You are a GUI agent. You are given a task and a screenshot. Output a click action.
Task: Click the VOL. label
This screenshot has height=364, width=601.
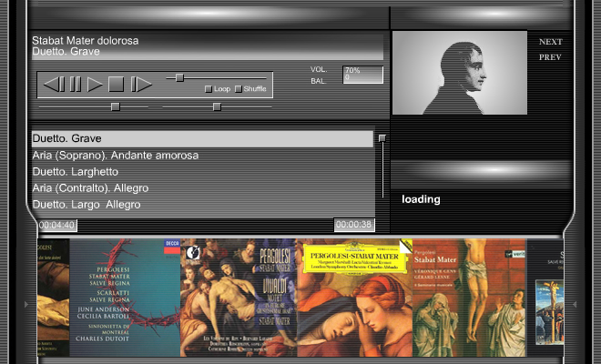[x=319, y=69]
